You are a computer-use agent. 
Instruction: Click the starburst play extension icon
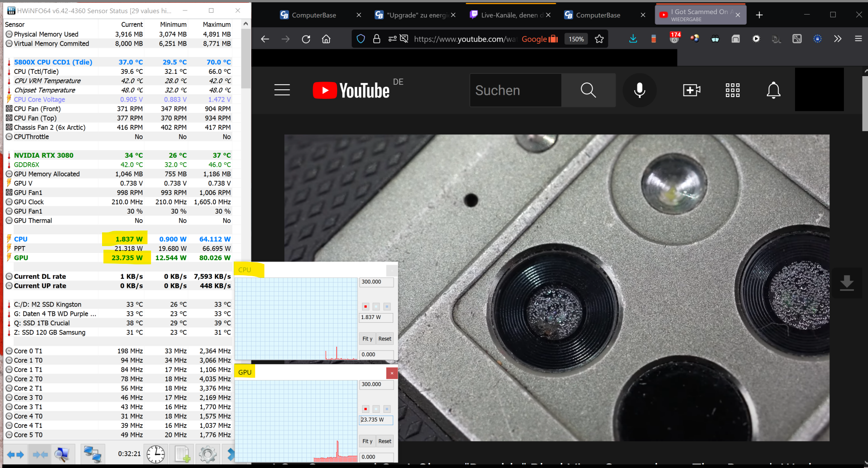(x=756, y=39)
